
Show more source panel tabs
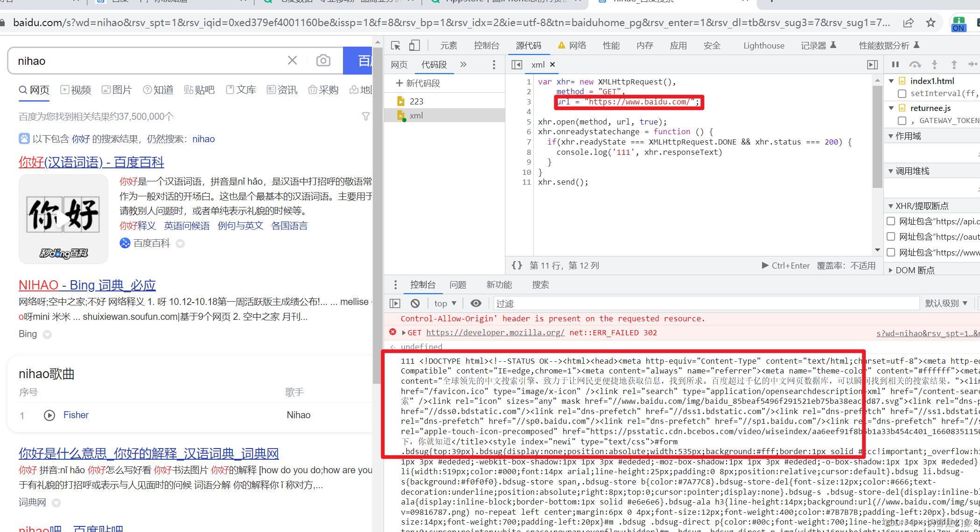463,64
